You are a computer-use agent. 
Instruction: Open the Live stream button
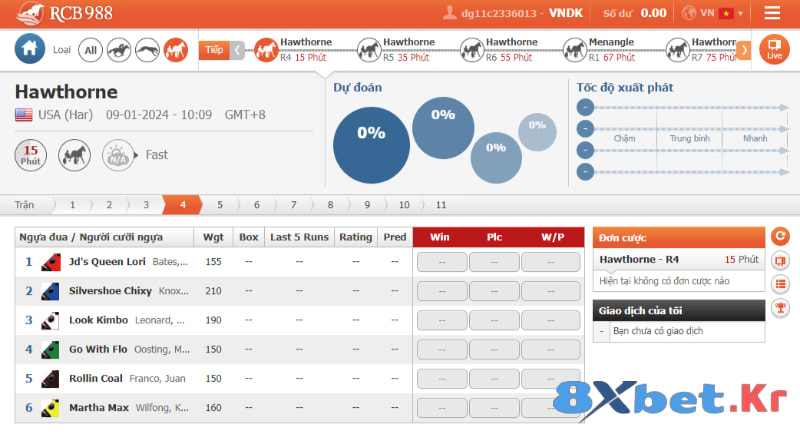773,49
